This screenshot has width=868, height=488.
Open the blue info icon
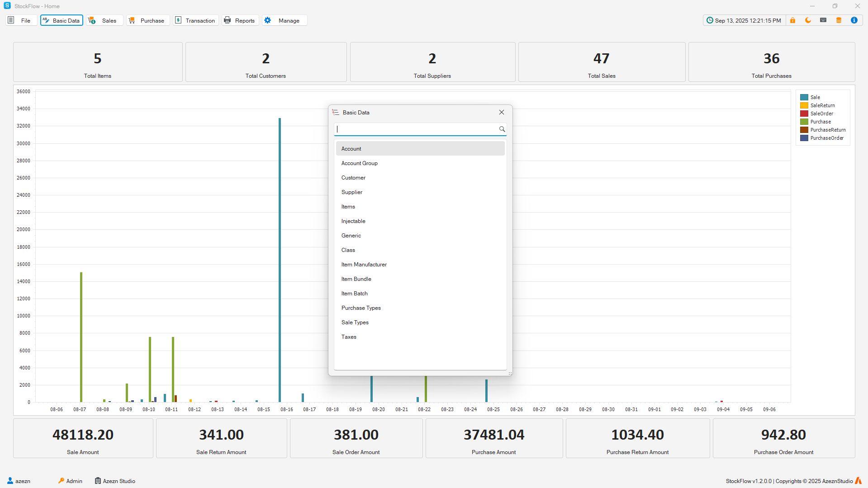[854, 20]
